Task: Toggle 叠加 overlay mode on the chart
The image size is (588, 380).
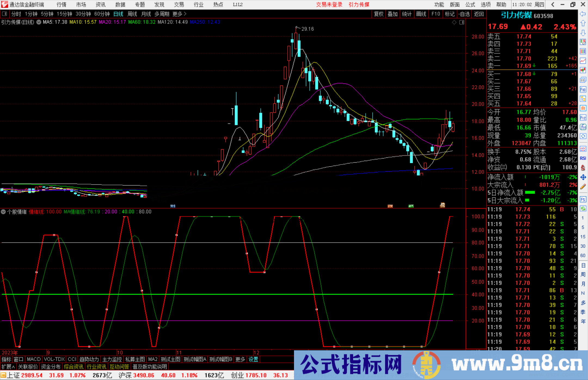Action: coord(393,14)
